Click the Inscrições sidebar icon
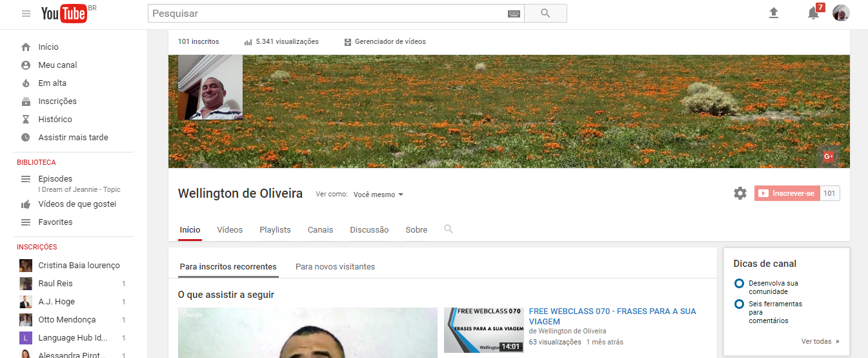 [x=26, y=101]
